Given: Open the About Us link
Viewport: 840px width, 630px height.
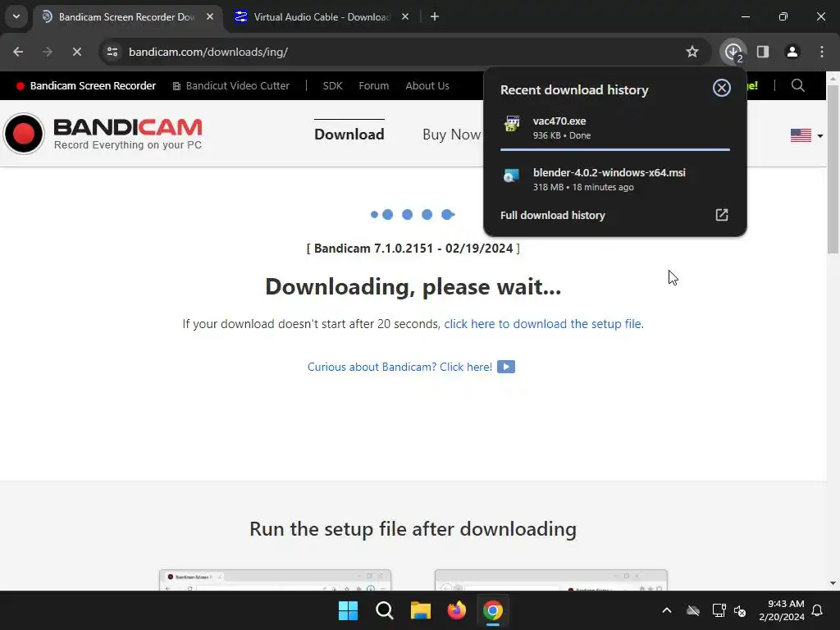Looking at the screenshot, I should pyautogui.click(x=427, y=85).
